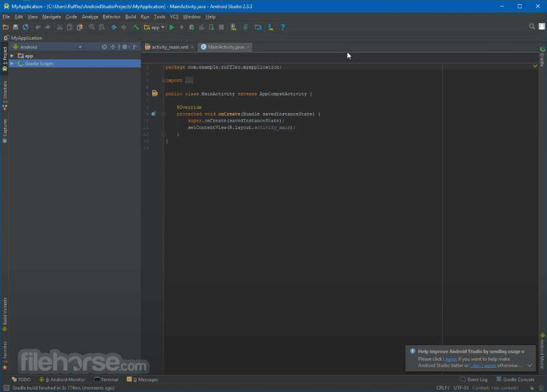547x392 pixels.
Task: Click the Open folder toolbar icon
Action: 5,27
